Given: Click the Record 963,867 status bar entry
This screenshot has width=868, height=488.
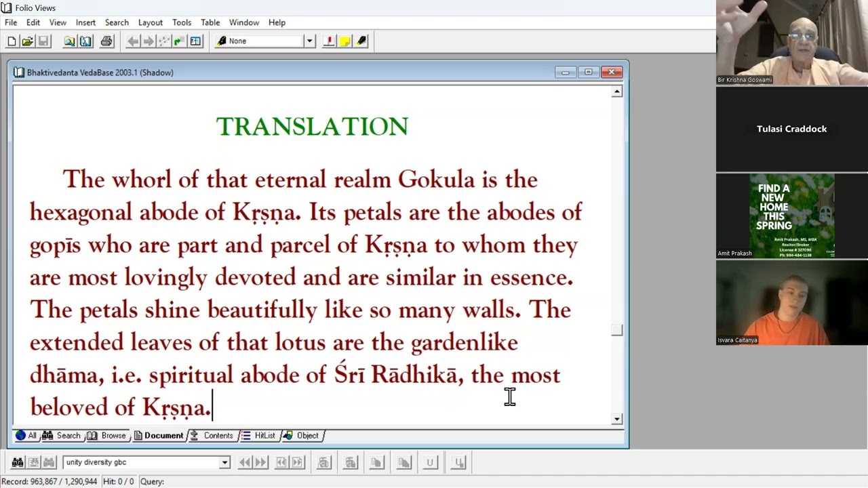Looking at the screenshot, I should tap(50, 481).
